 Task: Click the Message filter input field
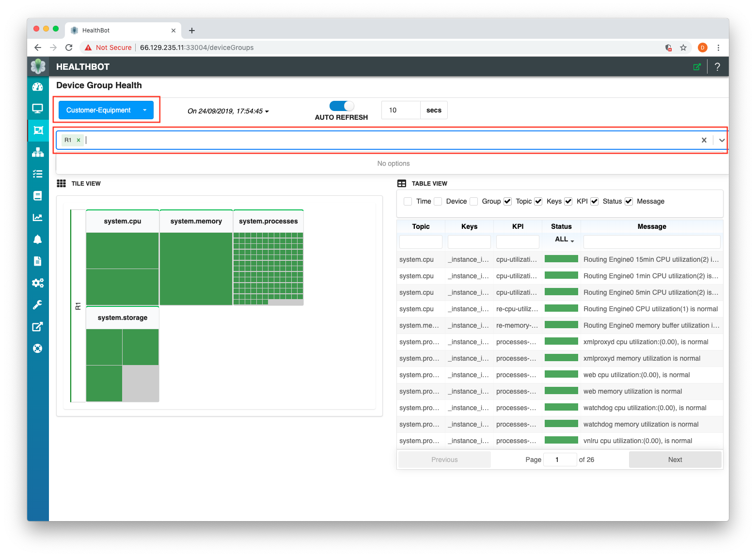coord(652,241)
